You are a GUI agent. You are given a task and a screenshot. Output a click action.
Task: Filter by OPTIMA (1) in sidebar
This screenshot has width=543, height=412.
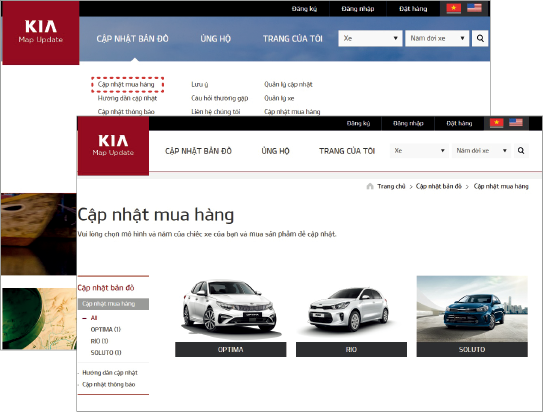click(x=106, y=329)
